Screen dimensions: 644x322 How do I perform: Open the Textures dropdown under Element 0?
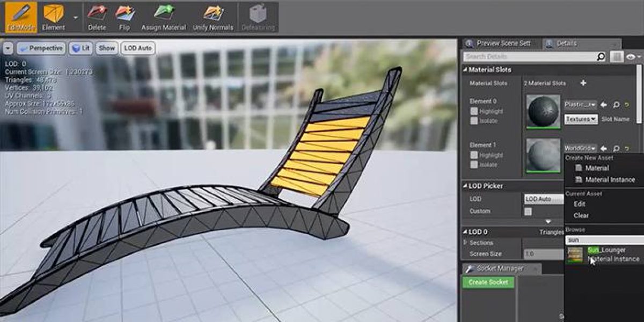(581, 119)
